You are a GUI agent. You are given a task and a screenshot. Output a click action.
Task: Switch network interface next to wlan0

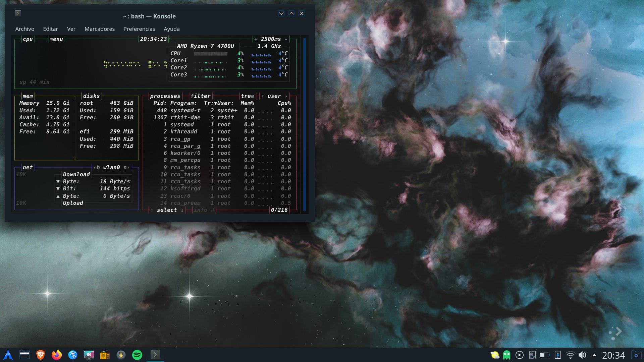[x=126, y=168]
